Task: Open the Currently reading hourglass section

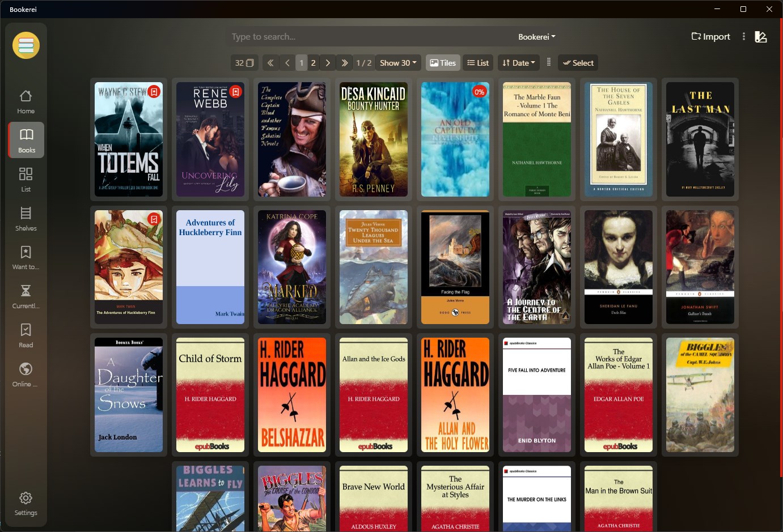Action: pos(26,296)
